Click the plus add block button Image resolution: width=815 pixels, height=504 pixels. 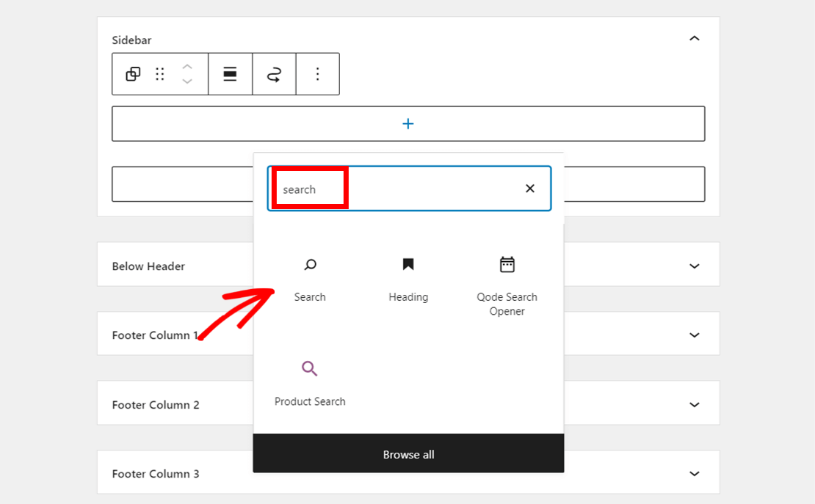[x=408, y=124]
